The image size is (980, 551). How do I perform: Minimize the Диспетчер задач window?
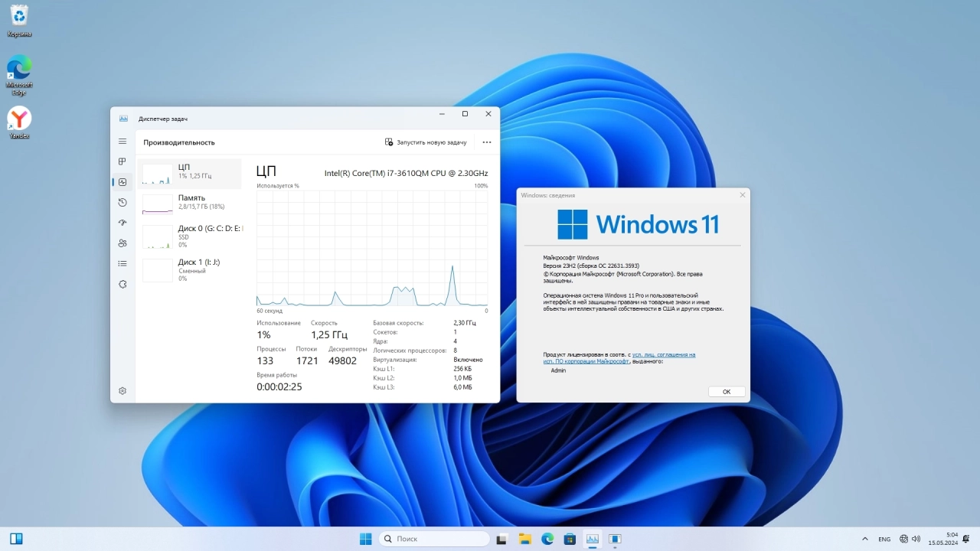(x=442, y=114)
